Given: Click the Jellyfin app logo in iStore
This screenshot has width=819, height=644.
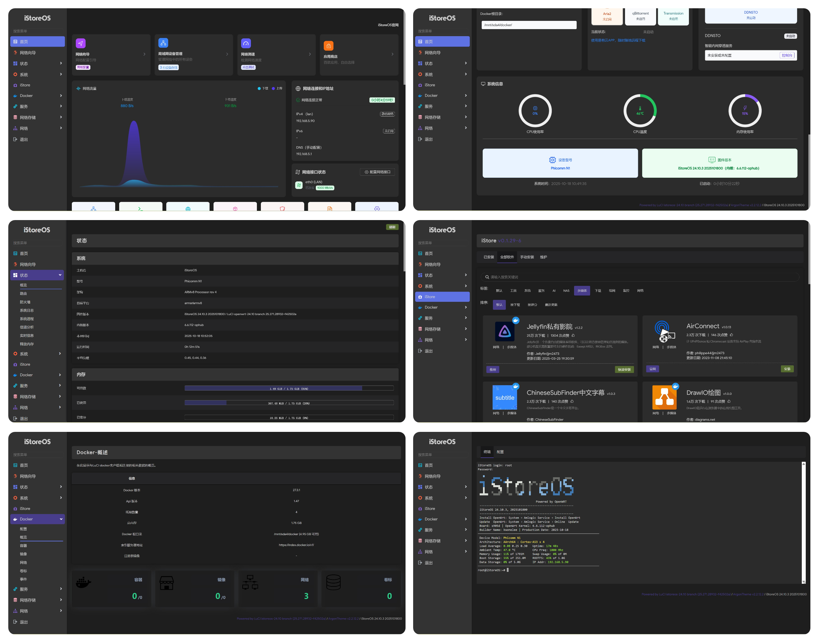Looking at the screenshot, I should coord(505,331).
